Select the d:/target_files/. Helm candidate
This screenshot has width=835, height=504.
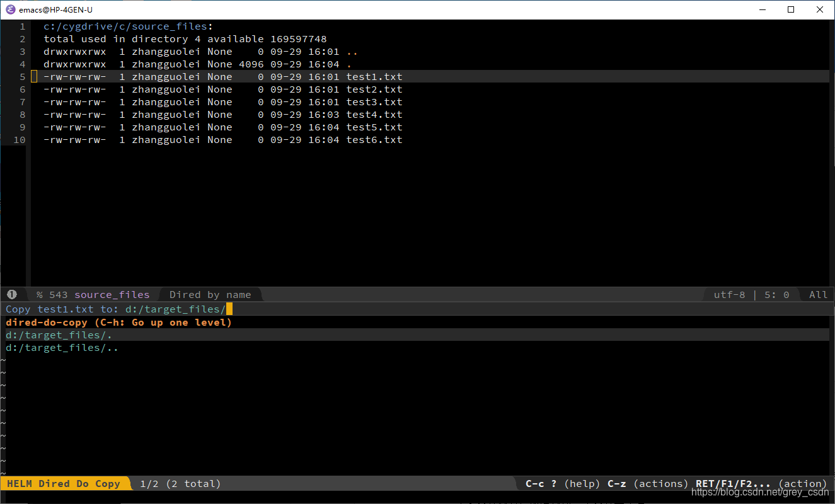tap(58, 335)
